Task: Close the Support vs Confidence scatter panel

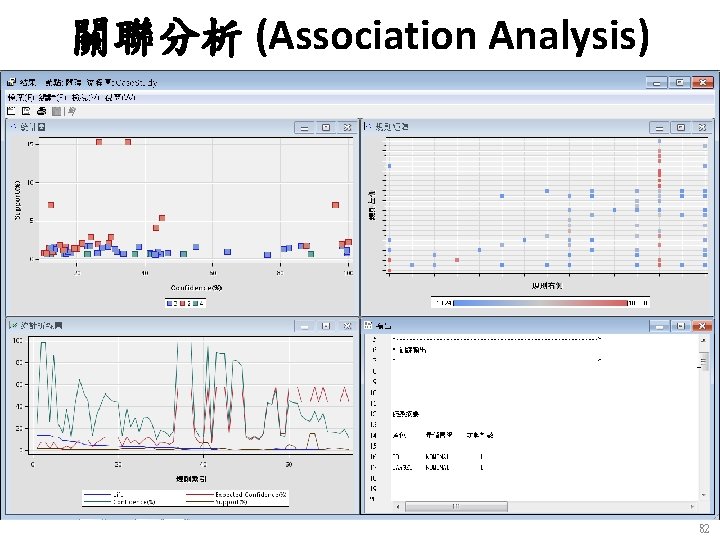Action: (x=347, y=128)
